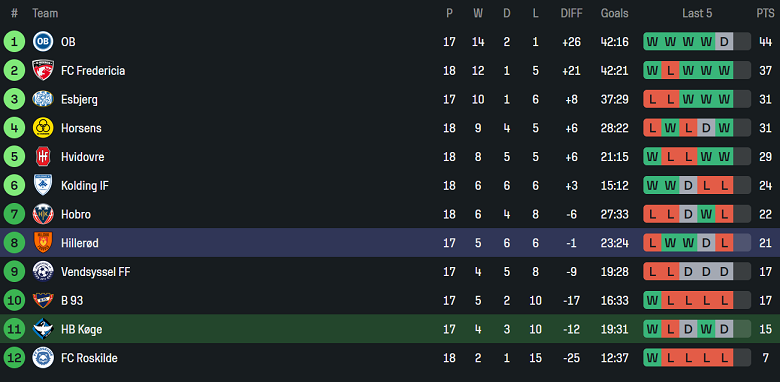
Task: Select the Esbjerg team badge
Action: pos(43,99)
